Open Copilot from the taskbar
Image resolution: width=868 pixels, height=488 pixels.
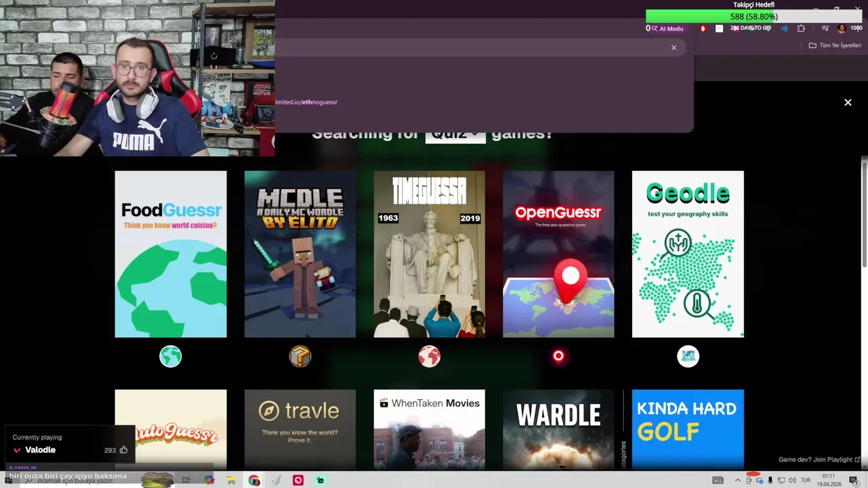[x=209, y=481]
